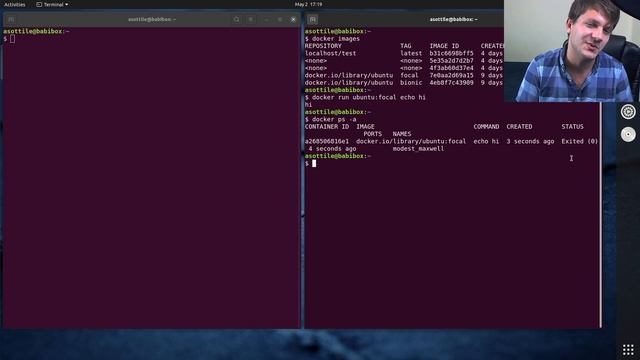Minimize the left terminal window

tap(266, 19)
